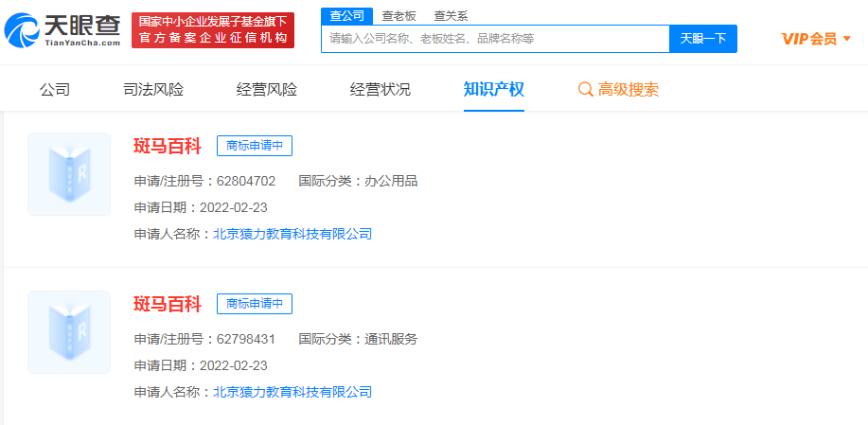Open 北京猿力教育科技有限公司 link in 通讯服务 entry
Viewport: 868px width, 425px height.
pyautogui.click(x=292, y=393)
